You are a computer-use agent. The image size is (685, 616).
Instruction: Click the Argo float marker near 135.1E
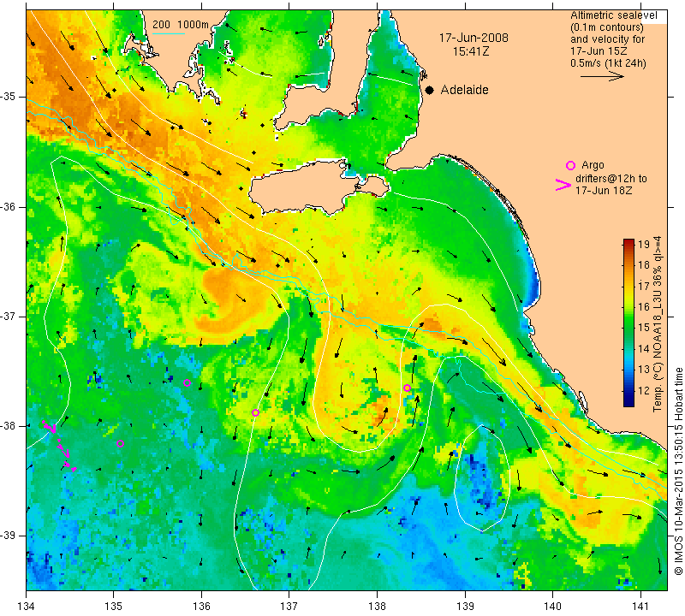(x=120, y=443)
